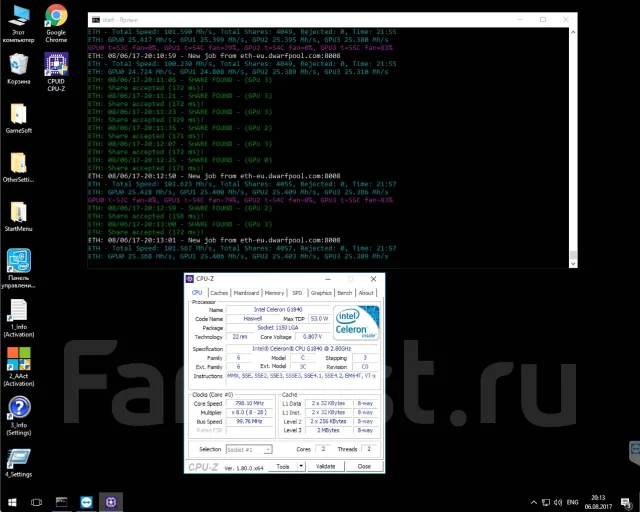Click the Haswell code name field
Image resolution: width=640 pixels, height=512 pixels.
253,318
